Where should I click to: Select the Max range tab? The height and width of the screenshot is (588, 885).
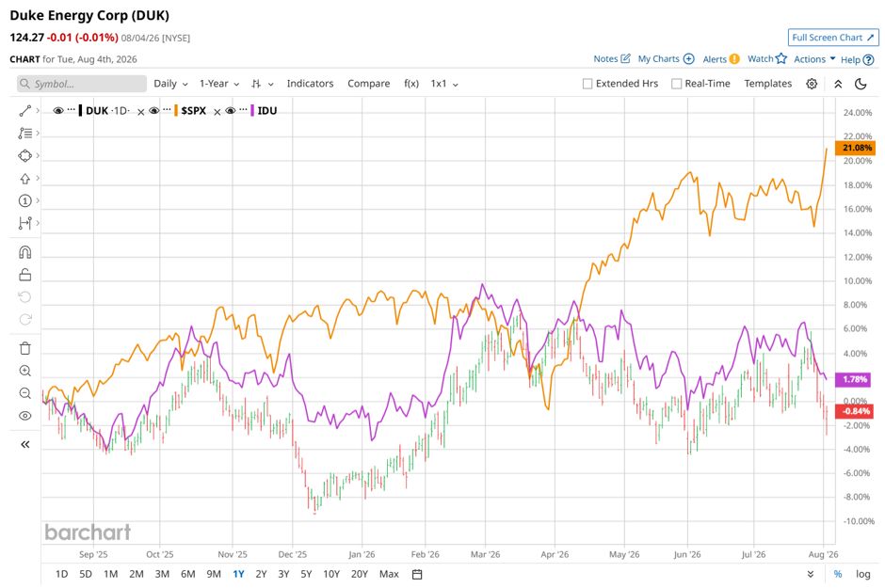point(389,575)
